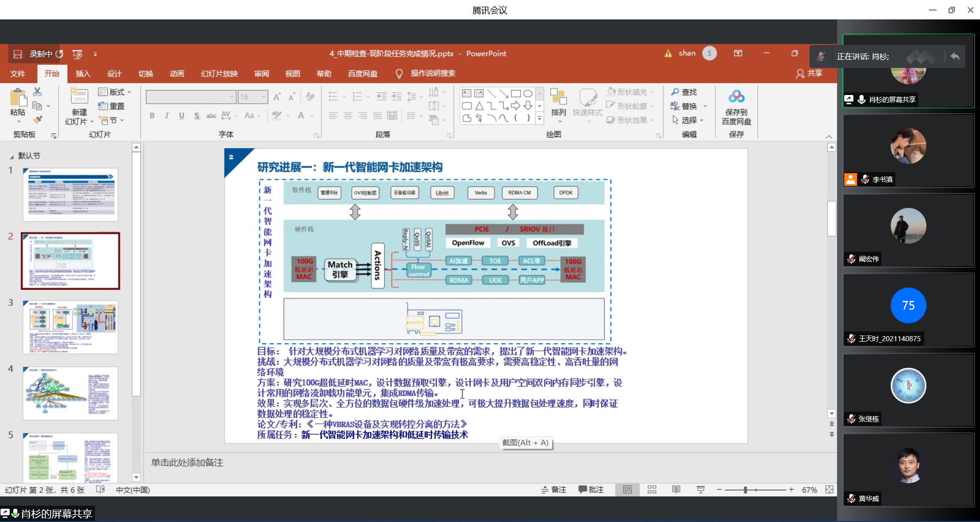Click the notes area to add notes
980x522 pixels.
click(490, 463)
